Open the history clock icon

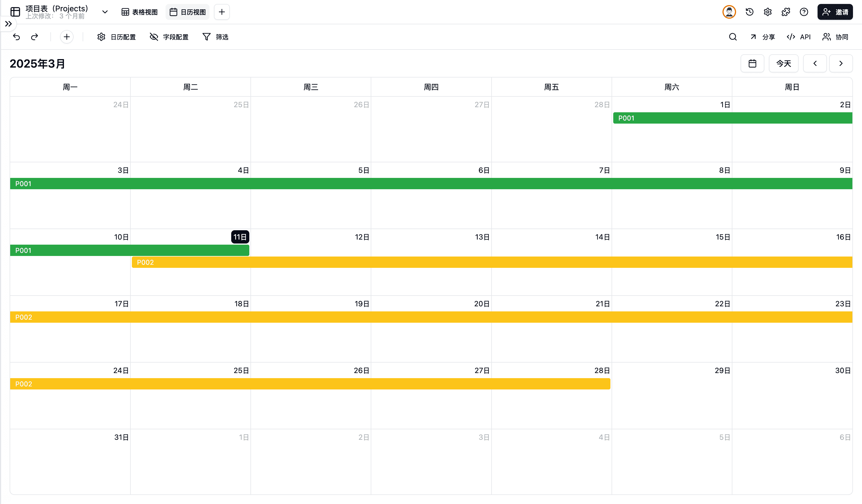tap(749, 12)
